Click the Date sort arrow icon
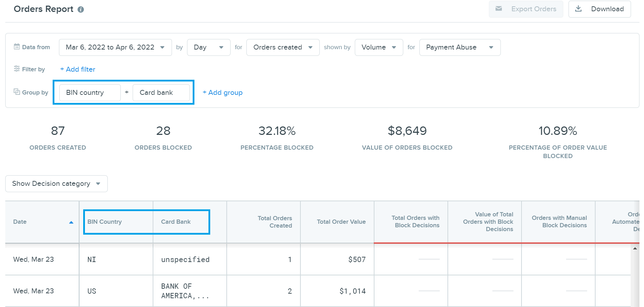This screenshot has width=644, height=307. pos(71,222)
